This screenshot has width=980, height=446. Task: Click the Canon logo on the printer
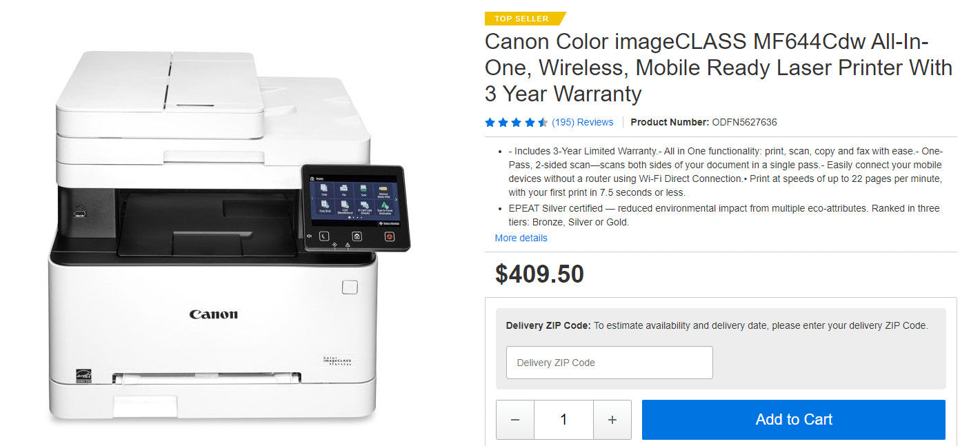click(x=214, y=314)
